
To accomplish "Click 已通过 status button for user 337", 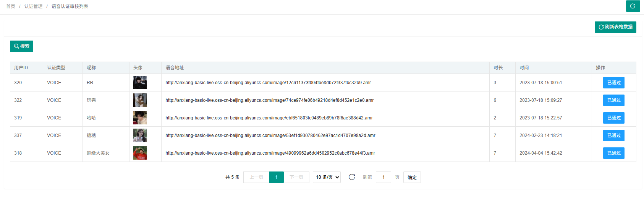I will (x=613, y=136).
